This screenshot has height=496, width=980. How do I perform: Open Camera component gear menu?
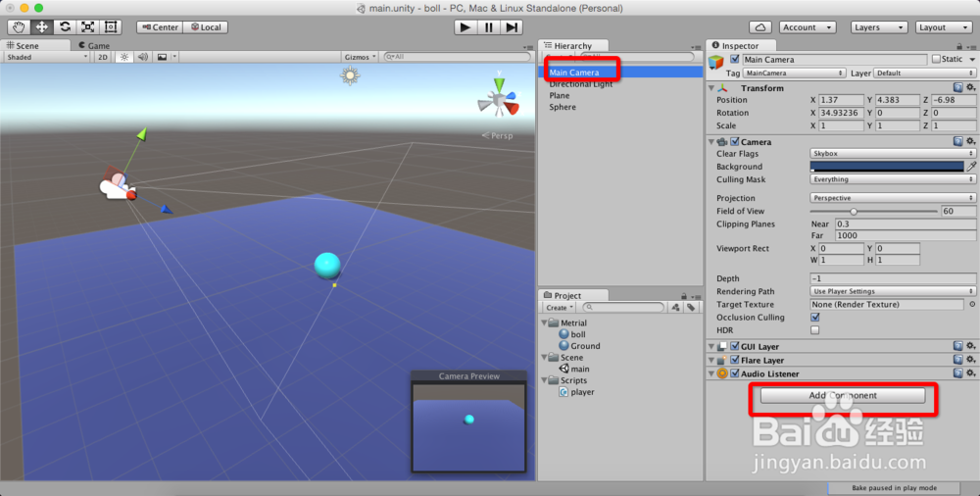tap(970, 142)
